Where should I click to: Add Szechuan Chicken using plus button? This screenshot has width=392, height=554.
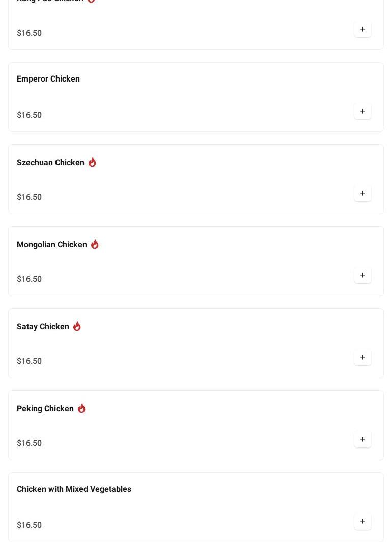362,194
